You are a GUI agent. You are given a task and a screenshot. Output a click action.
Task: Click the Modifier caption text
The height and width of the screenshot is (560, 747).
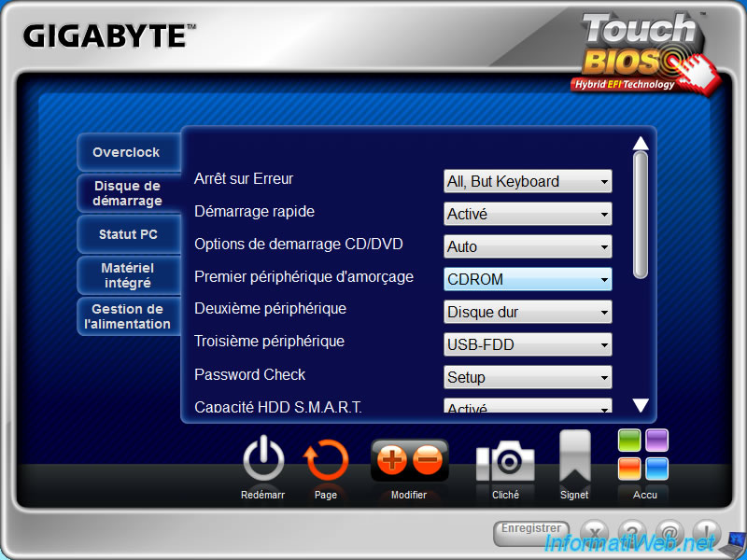409,496
